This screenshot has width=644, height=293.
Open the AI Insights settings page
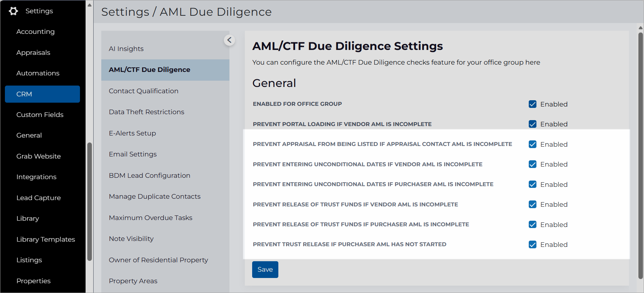[126, 49]
